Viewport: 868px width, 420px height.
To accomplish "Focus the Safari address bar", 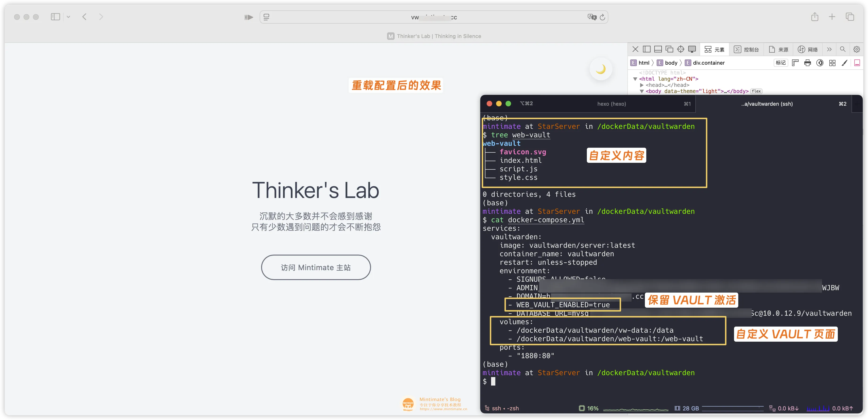I will tap(434, 17).
